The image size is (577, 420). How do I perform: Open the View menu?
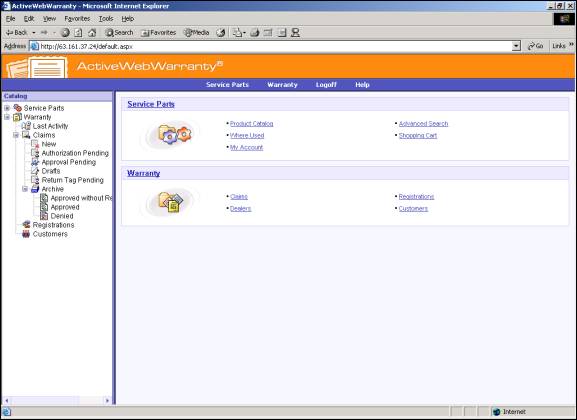(49, 19)
